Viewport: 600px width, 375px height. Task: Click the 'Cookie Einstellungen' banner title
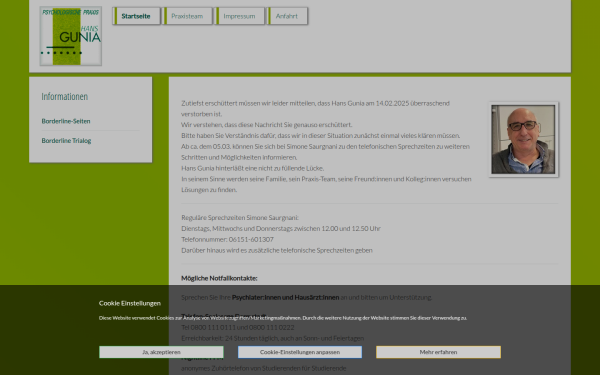[x=130, y=303]
